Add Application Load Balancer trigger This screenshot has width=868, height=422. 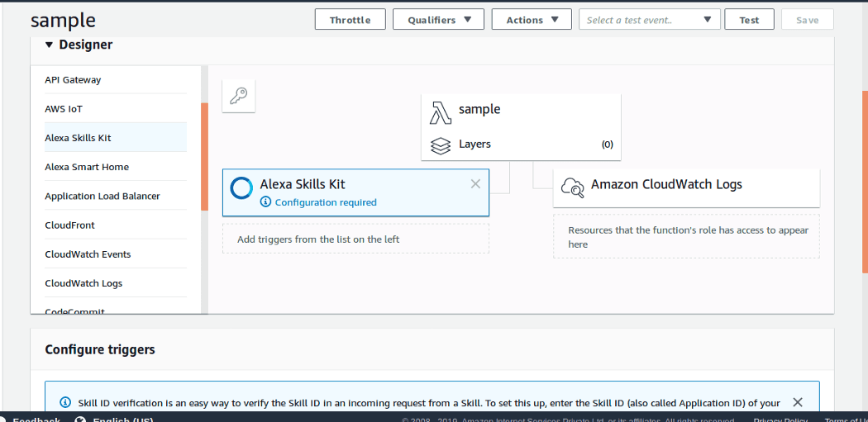[x=103, y=197]
